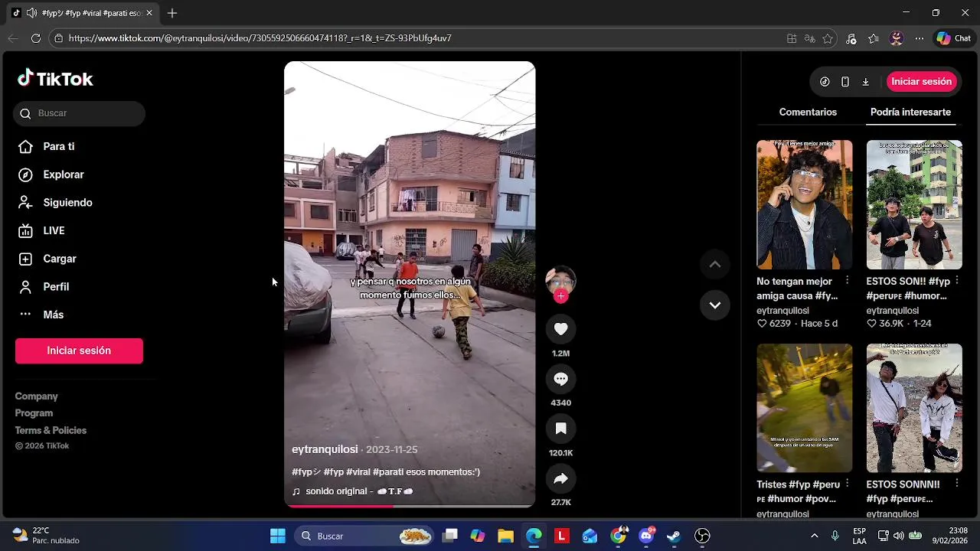This screenshot has height=551, width=980.
Task: Open the 'Tristes #fyp #peru' video thumbnail
Action: [x=804, y=408]
